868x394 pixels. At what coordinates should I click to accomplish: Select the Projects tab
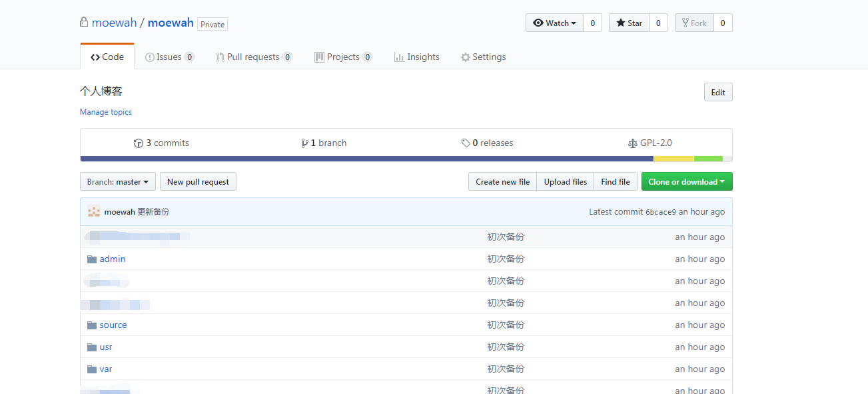click(344, 57)
